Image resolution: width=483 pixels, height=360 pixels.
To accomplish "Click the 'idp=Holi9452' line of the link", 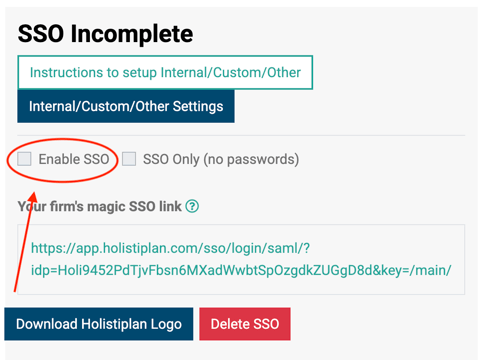I will [x=241, y=270].
